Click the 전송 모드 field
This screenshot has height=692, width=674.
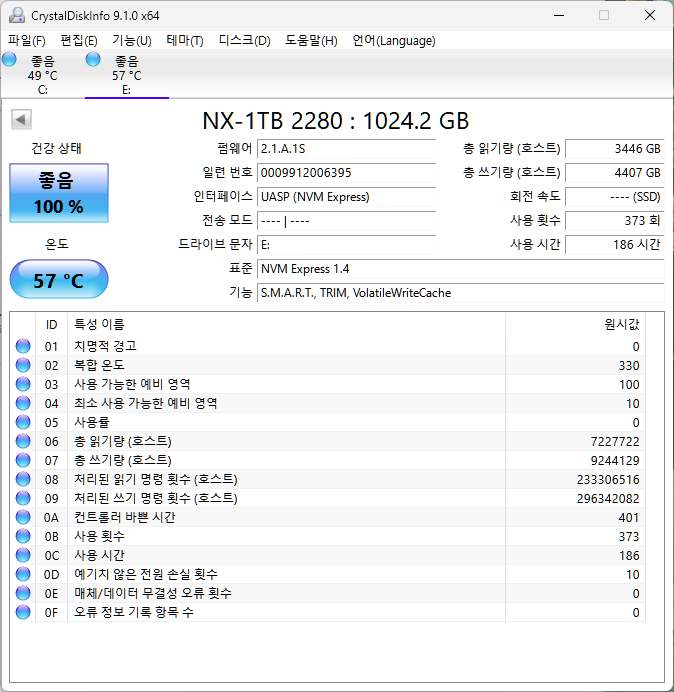pyautogui.click(x=346, y=220)
